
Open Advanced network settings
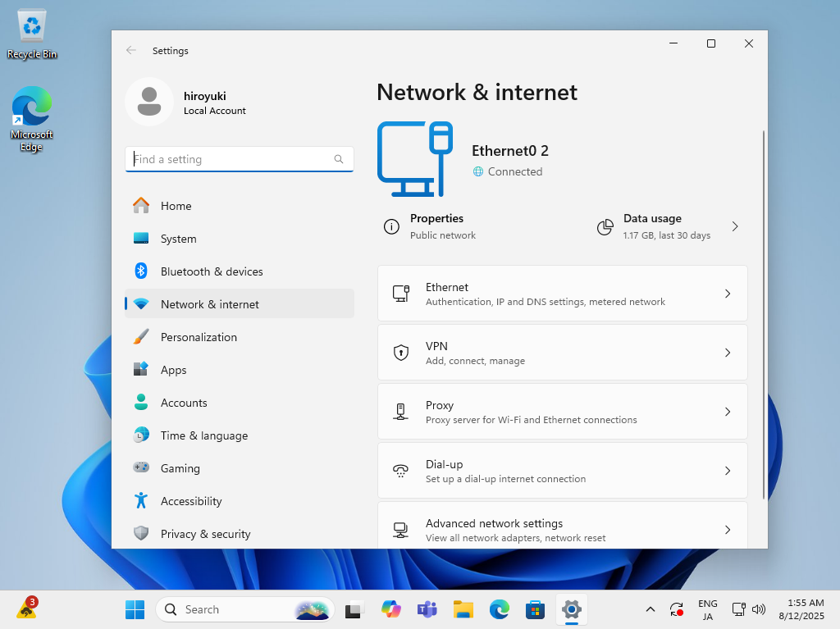562,529
